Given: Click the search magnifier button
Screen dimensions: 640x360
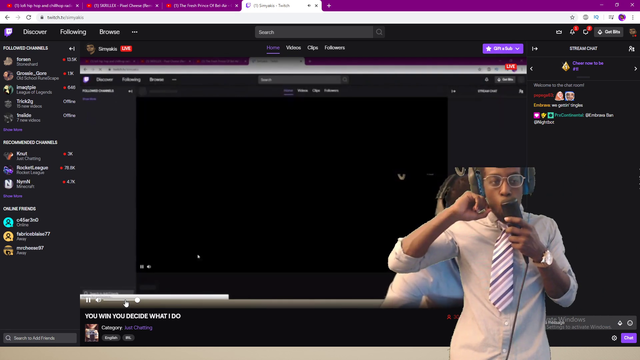Looking at the screenshot, I should [379, 32].
